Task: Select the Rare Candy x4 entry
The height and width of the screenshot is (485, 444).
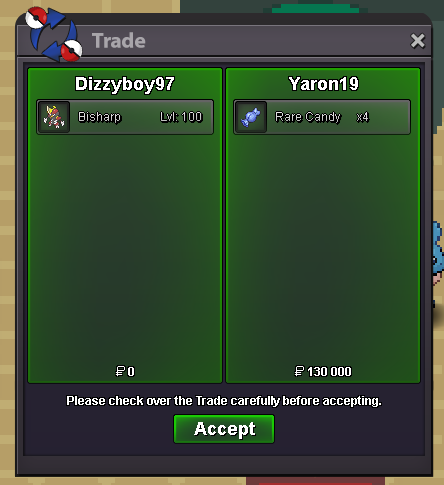Action: click(322, 117)
